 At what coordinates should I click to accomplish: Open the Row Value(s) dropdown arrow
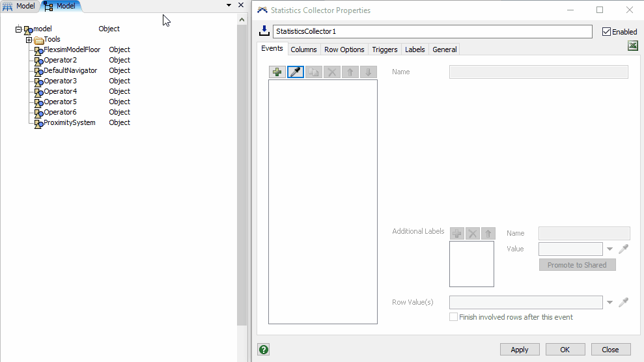pos(609,303)
